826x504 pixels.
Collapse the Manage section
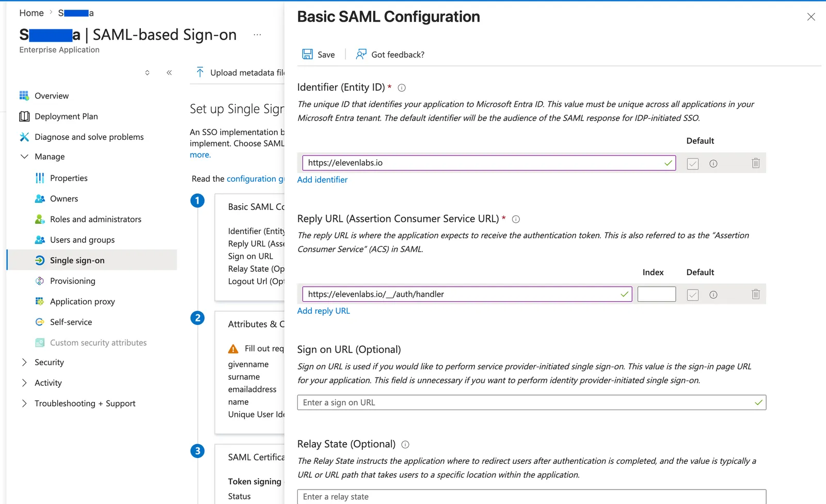coord(24,156)
